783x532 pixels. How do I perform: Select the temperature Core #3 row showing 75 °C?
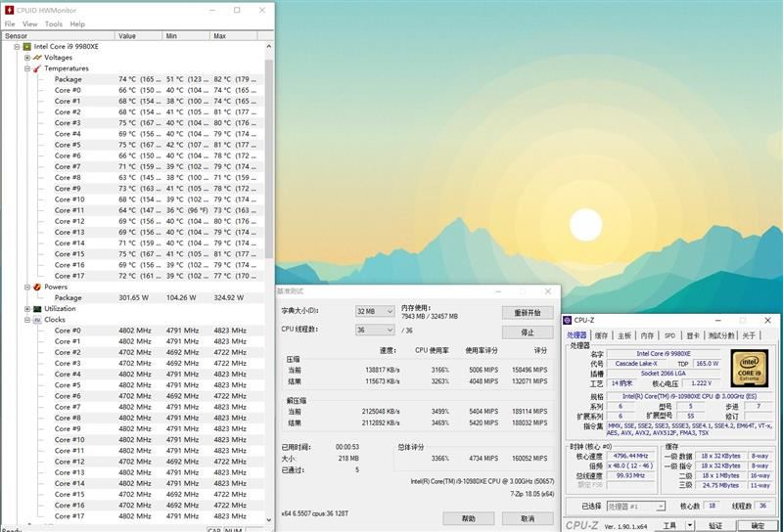coord(159,123)
